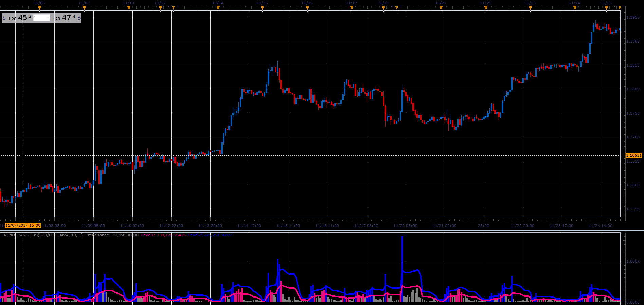Select the 11/23 day marker triangle
This screenshot has width=644, height=305.
click(x=530, y=8)
